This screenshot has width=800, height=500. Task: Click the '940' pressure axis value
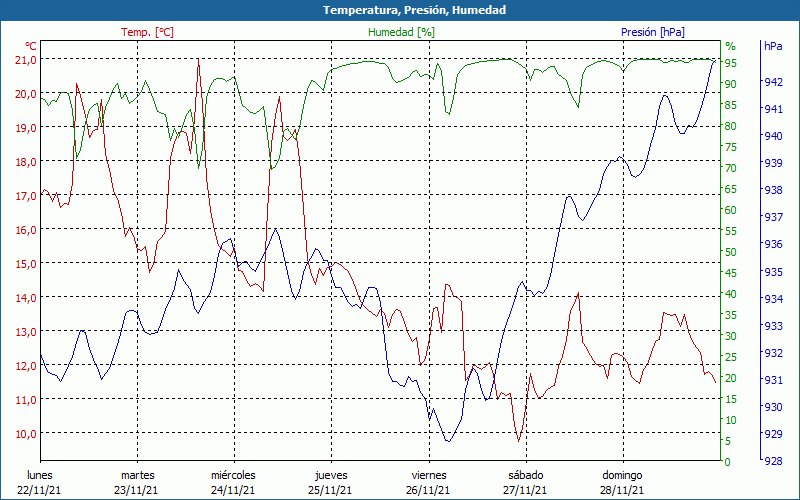773,136
